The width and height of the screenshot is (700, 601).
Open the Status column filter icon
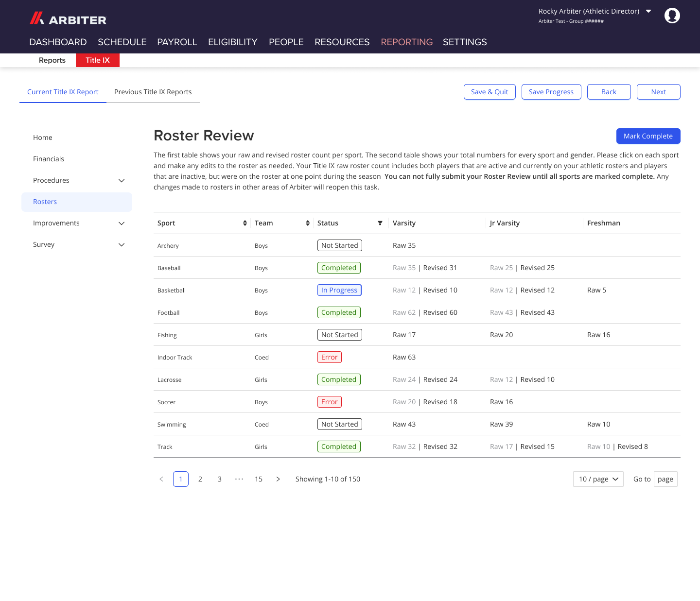380,223
